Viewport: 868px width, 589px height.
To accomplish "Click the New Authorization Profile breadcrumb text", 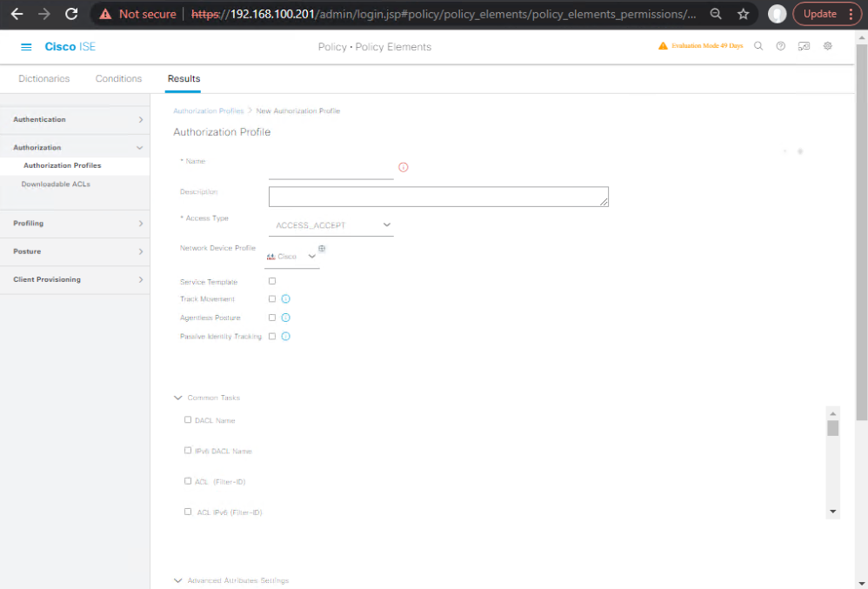I will pyautogui.click(x=297, y=111).
